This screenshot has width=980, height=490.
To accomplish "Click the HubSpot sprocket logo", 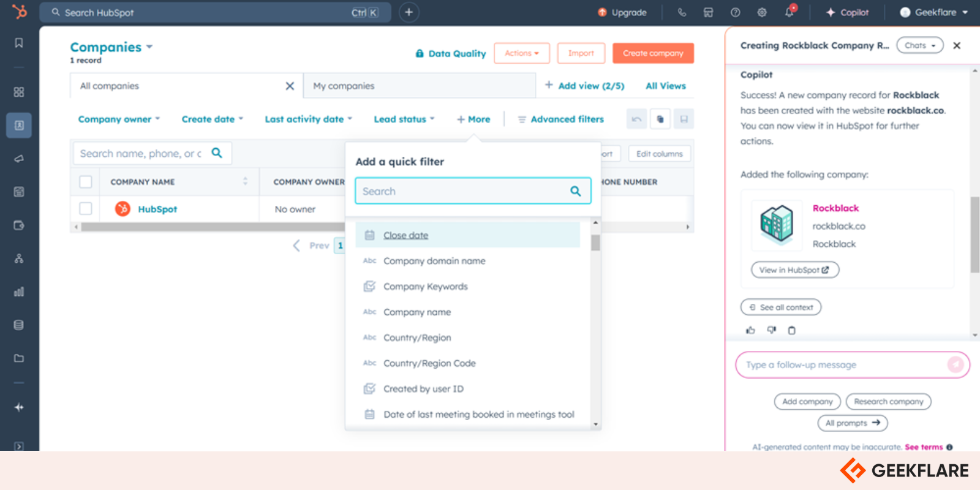I will pyautogui.click(x=20, y=12).
